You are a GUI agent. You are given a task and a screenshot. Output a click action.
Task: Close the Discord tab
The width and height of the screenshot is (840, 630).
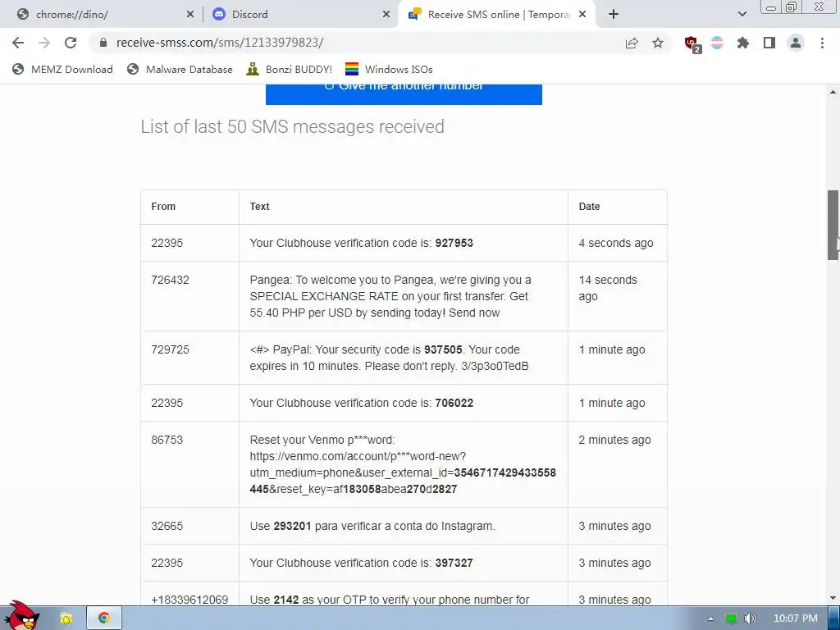point(386,15)
